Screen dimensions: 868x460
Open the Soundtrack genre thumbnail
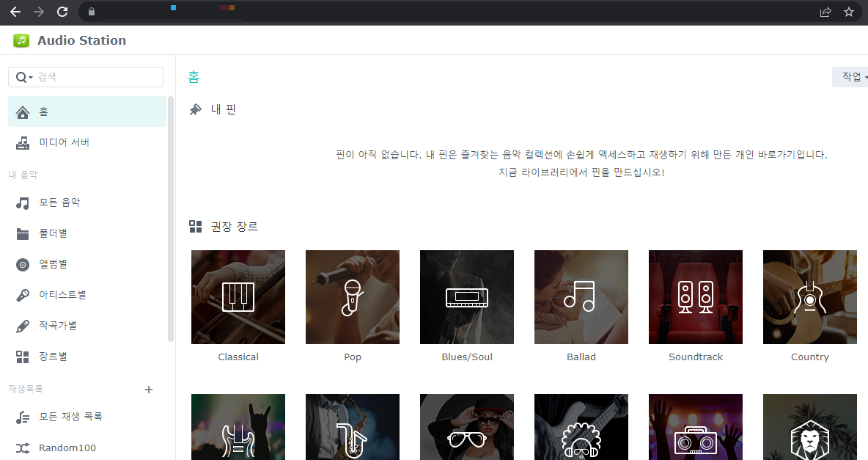695,297
